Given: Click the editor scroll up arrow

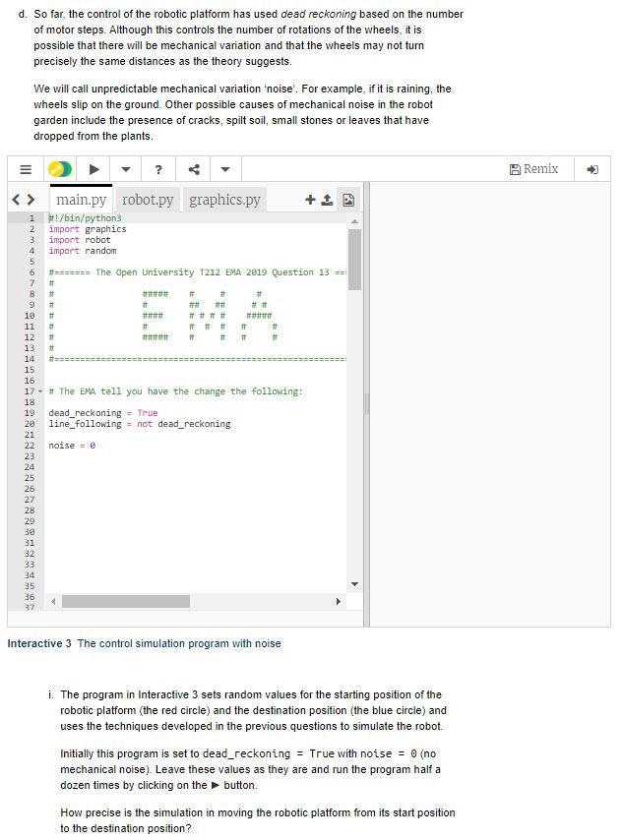Looking at the screenshot, I should coord(354,221).
